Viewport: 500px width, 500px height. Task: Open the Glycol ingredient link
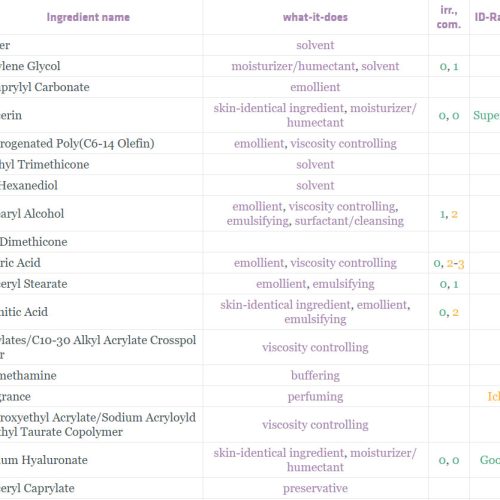point(30,66)
